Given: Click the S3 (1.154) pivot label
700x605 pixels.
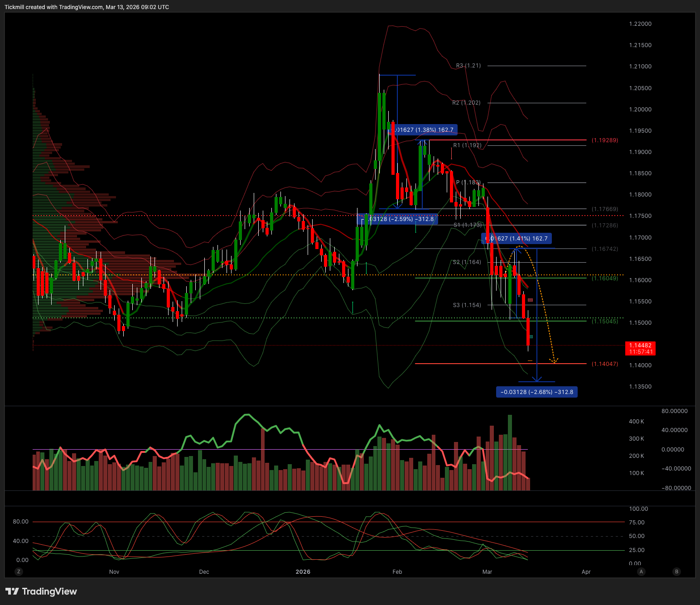Looking at the screenshot, I should click(x=467, y=305).
